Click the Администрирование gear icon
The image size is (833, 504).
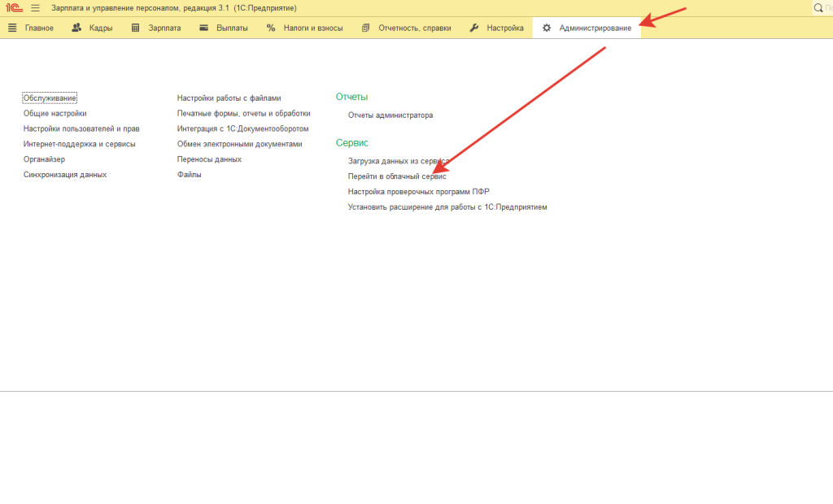point(547,28)
